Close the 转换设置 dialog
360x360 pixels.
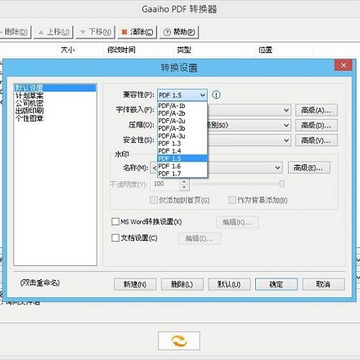click(343, 65)
